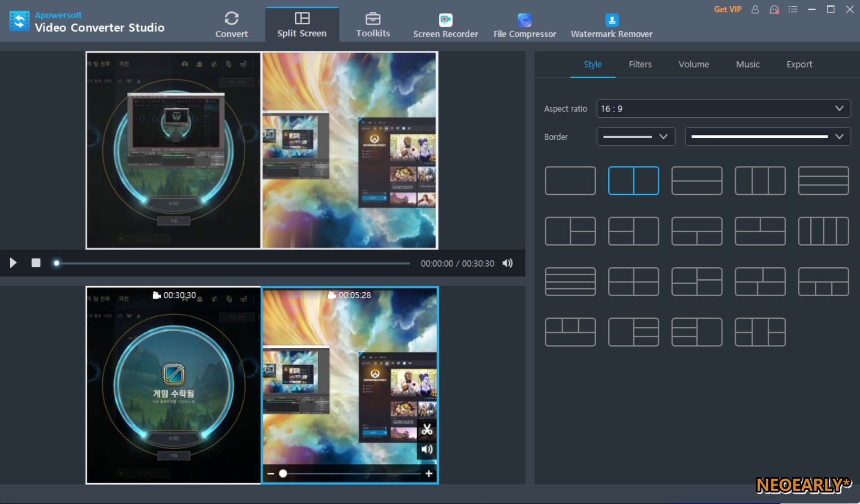Open the File Compressor tool
This screenshot has width=860, height=504.
tap(525, 26)
